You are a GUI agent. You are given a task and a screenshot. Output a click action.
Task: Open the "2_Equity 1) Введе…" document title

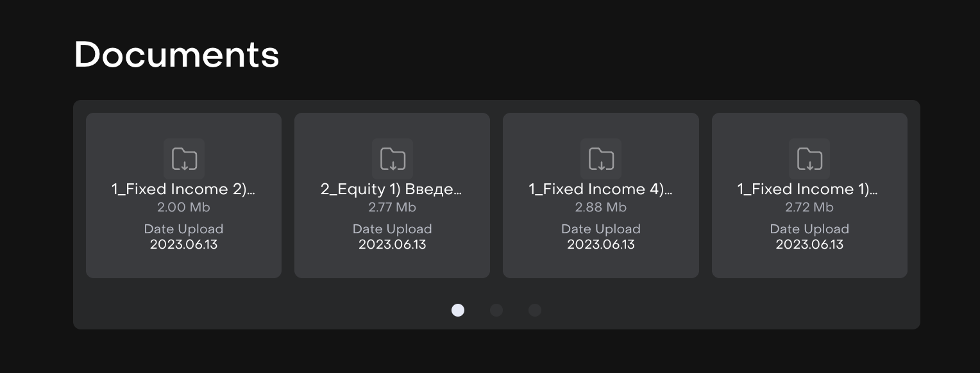392,189
